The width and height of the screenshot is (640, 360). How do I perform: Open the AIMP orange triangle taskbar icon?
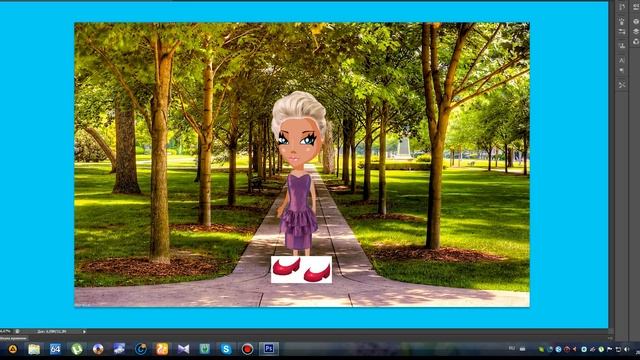[13, 349]
